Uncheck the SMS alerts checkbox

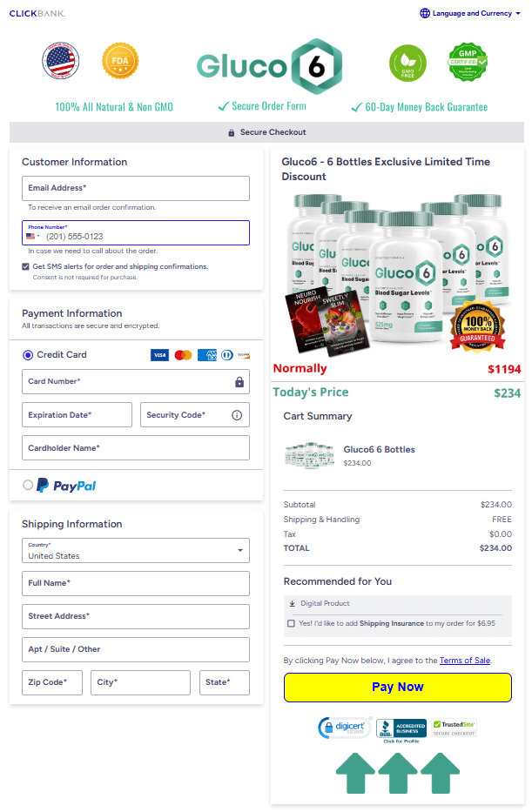click(x=26, y=266)
